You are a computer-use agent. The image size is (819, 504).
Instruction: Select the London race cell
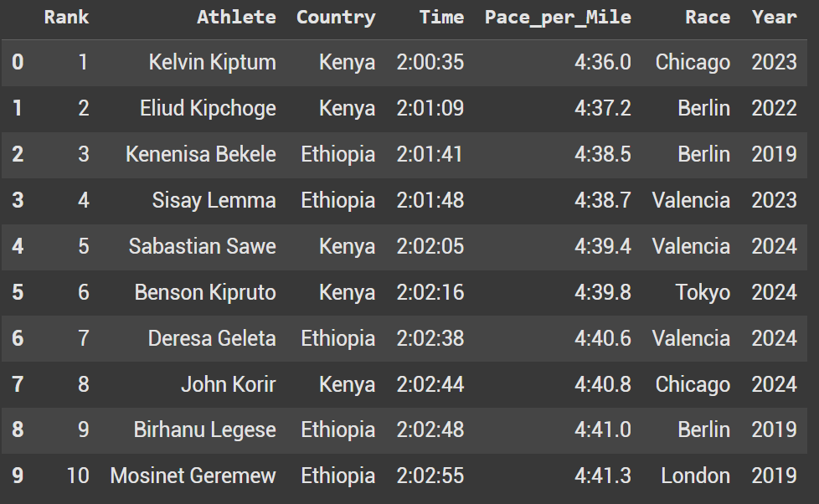(695, 476)
